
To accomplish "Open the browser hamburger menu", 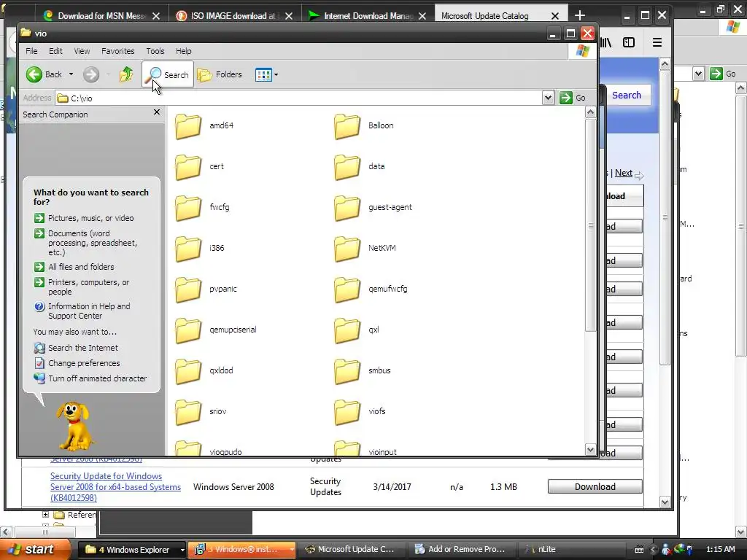I will pos(657,42).
